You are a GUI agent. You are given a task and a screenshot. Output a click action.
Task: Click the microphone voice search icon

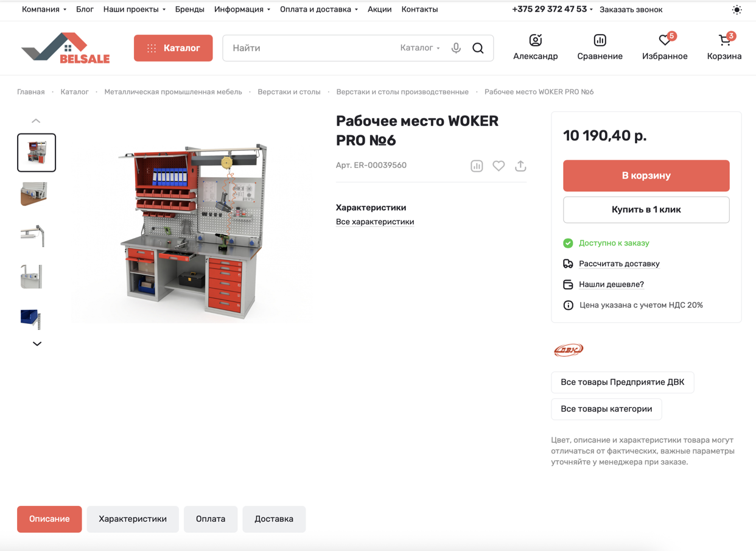click(x=456, y=48)
